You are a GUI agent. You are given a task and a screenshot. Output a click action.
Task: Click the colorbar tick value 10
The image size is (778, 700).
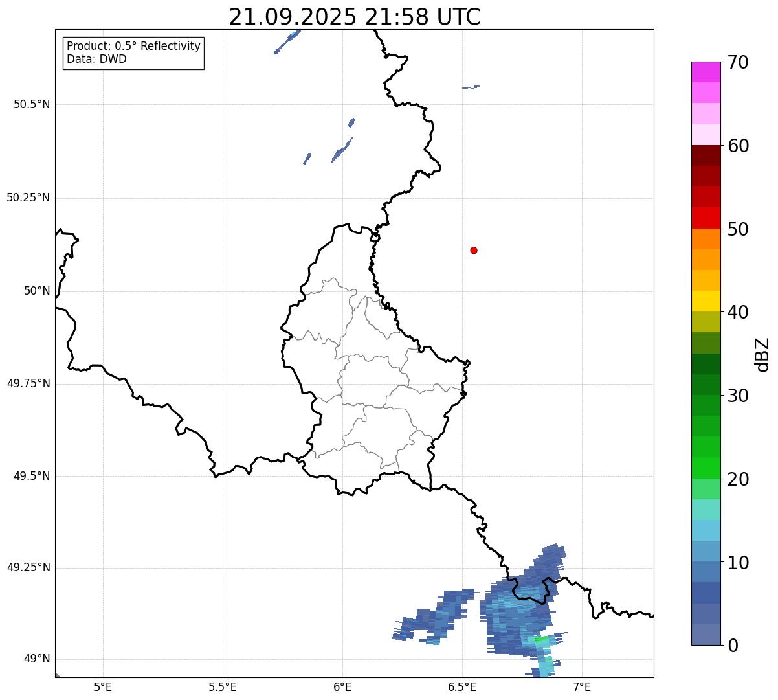pos(739,563)
